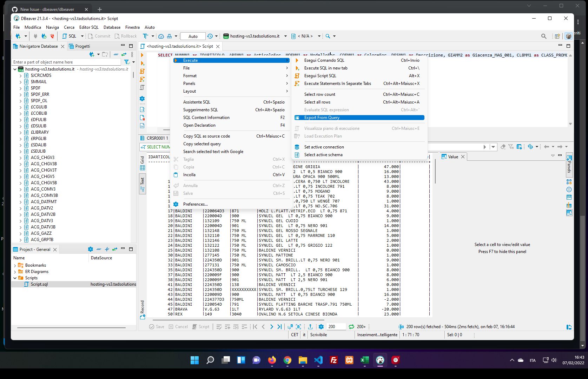Image resolution: width=588 pixels, height=379 pixels.
Task: Click the Auto commit mode field
Action: click(x=193, y=36)
